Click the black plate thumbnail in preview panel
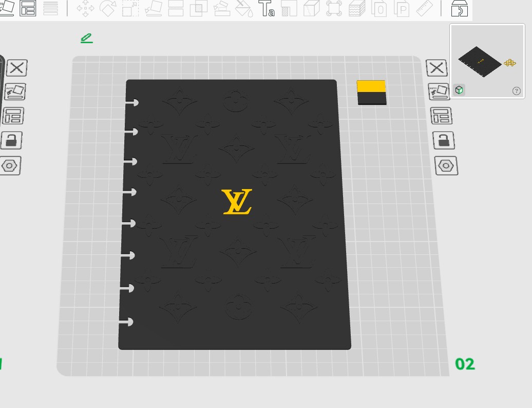532x408 pixels. 480,62
